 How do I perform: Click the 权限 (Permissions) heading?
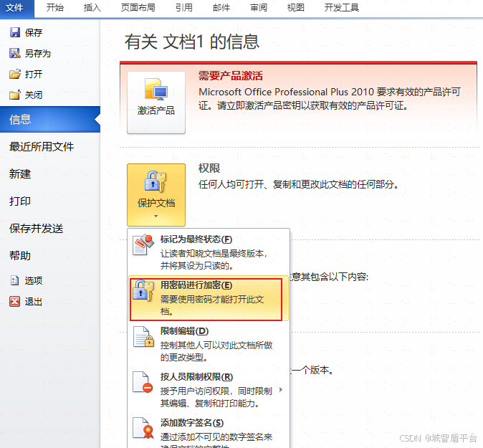pos(209,168)
